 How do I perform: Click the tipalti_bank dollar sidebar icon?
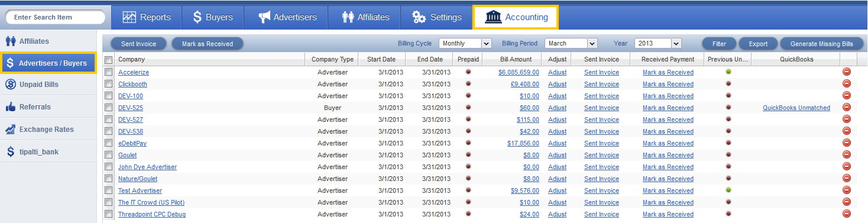click(x=10, y=152)
